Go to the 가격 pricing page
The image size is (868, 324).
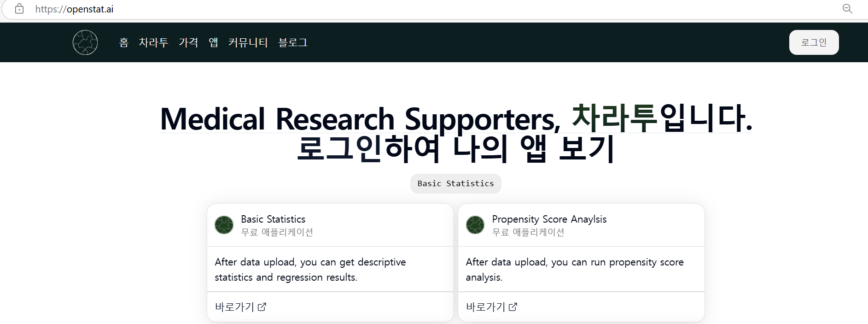[188, 42]
